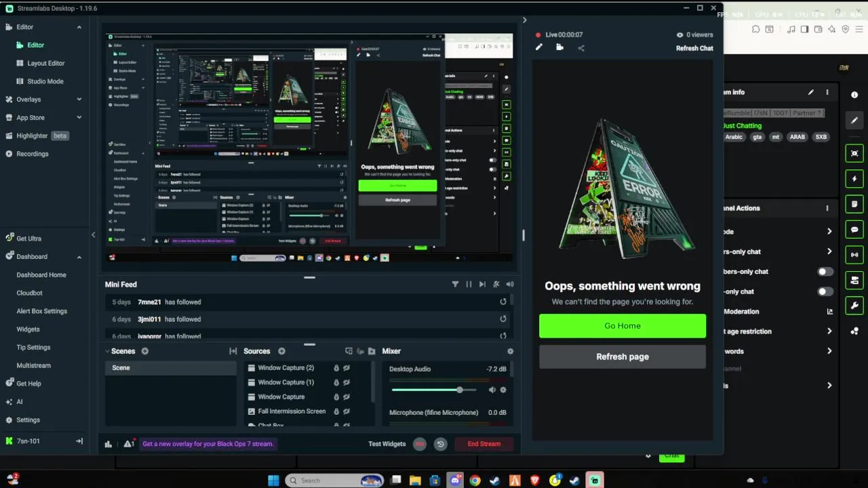The image size is (868, 488).
Task: Open Alert Box Settings
Action: [42, 311]
